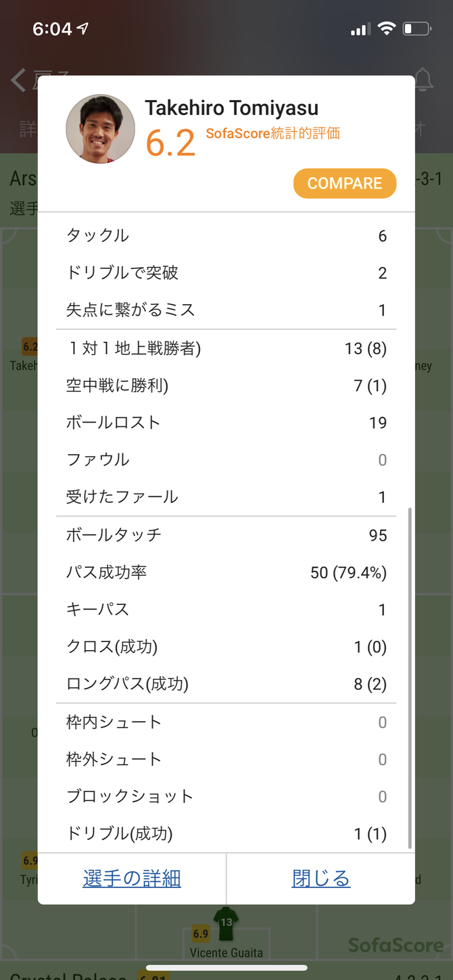
Task: Tap the Vicente Guaita 6.9 rating badge
Action: pyautogui.click(x=201, y=933)
